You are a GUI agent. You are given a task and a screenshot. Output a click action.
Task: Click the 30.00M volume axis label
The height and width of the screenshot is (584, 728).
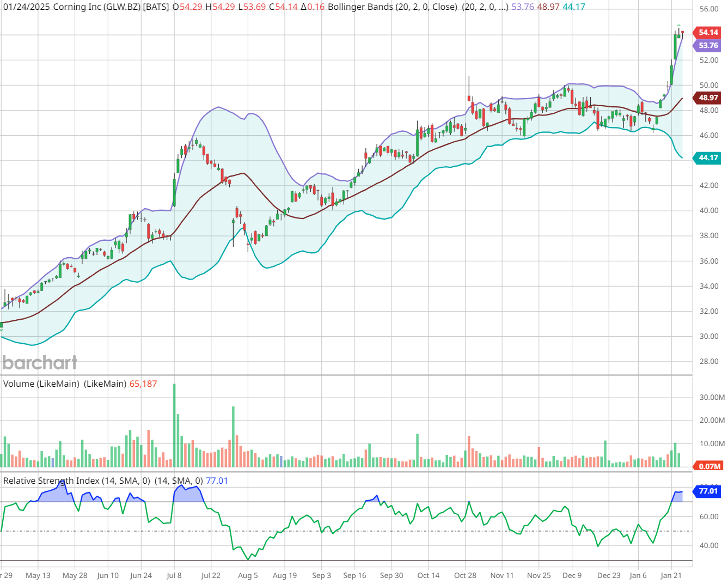(x=712, y=397)
